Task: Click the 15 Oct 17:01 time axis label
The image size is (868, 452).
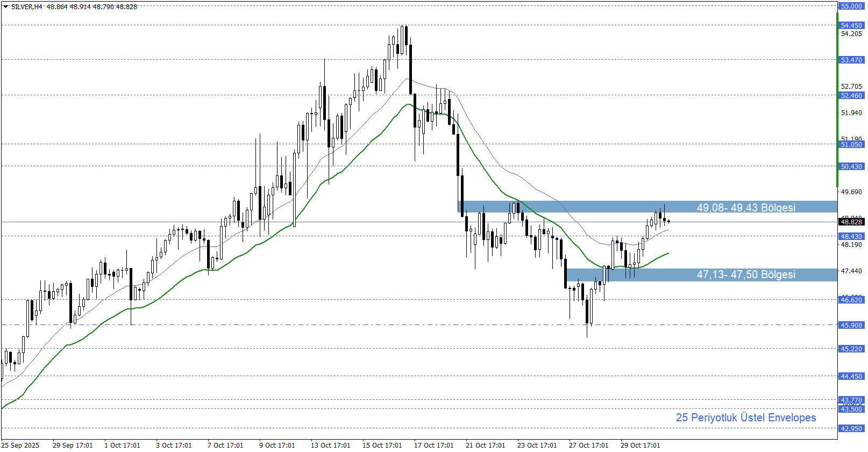Action: tap(382, 445)
